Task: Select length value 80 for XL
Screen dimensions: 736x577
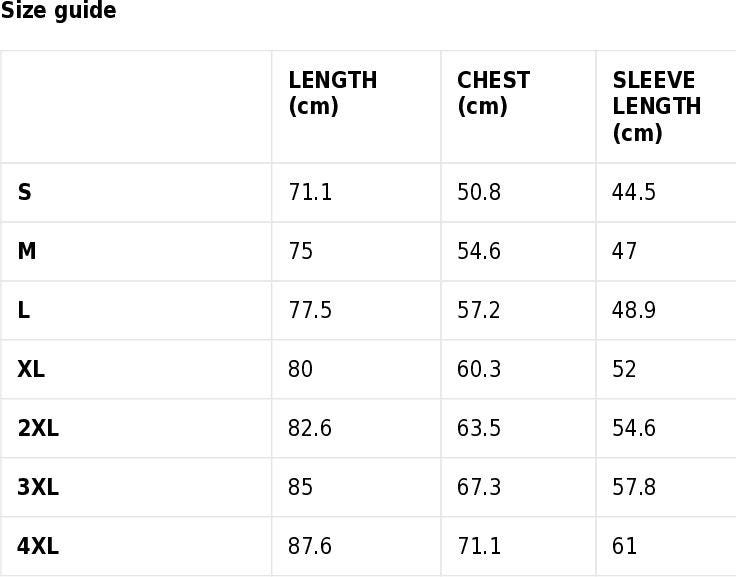Action: [x=300, y=369]
